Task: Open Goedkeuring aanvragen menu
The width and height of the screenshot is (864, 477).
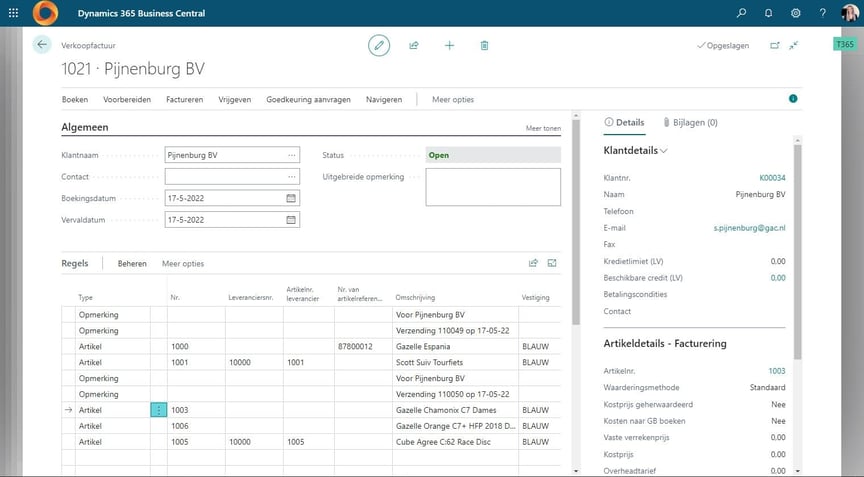Action: 309,100
